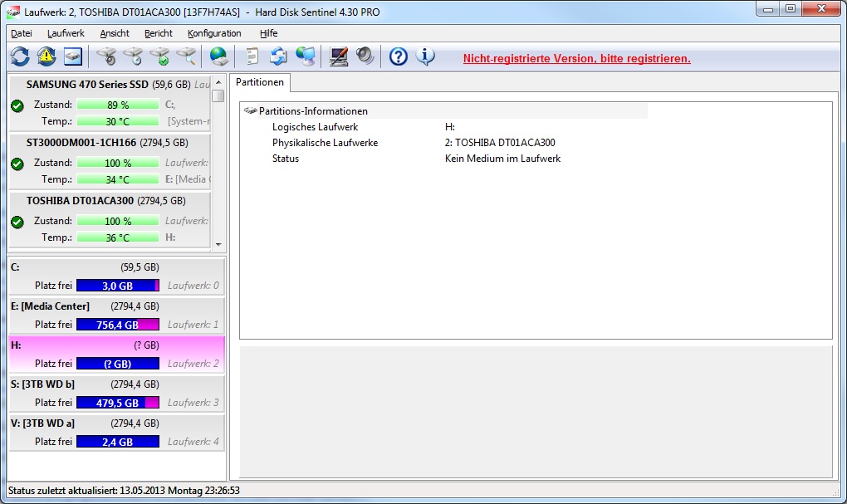This screenshot has height=504, width=847.
Task: Click the Logisches Laufwerk row
Action: coord(444,127)
